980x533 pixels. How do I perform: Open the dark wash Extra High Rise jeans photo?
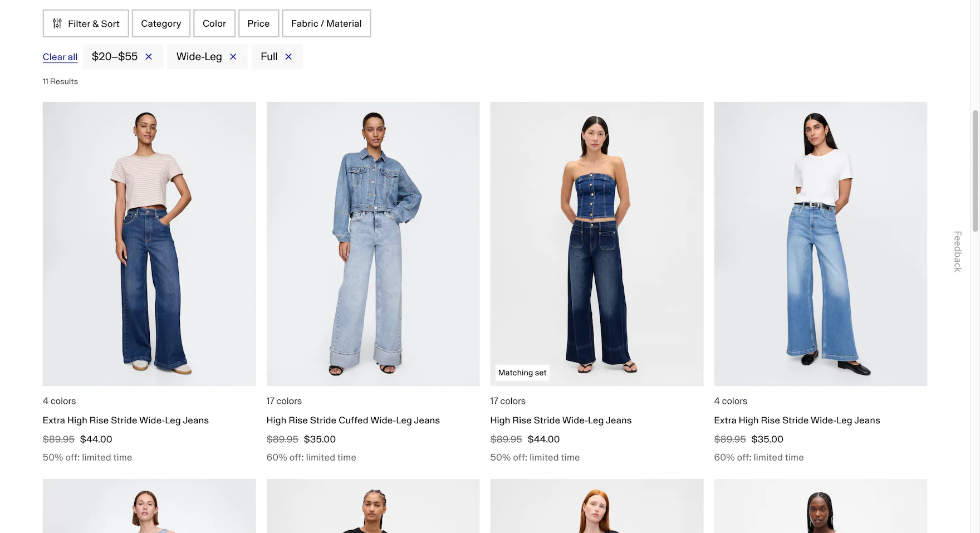pyautogui.click(x=149, y=244)
